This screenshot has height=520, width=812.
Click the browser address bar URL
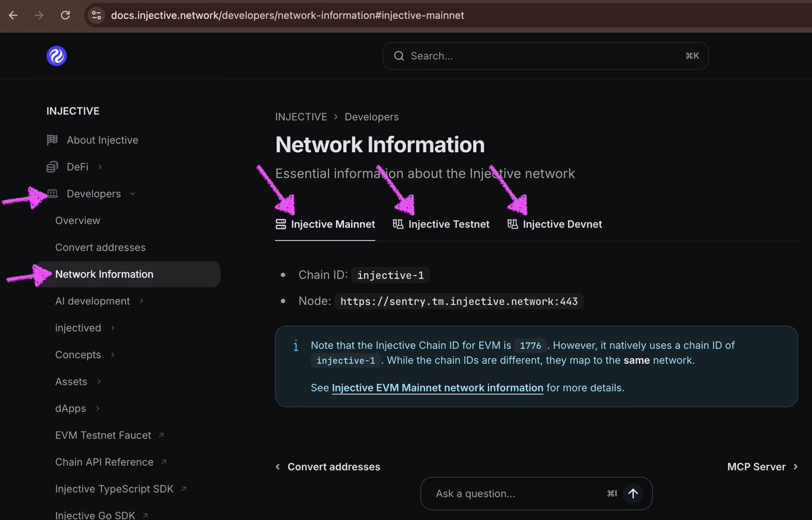pyautogui.click(x=288, y=15)
